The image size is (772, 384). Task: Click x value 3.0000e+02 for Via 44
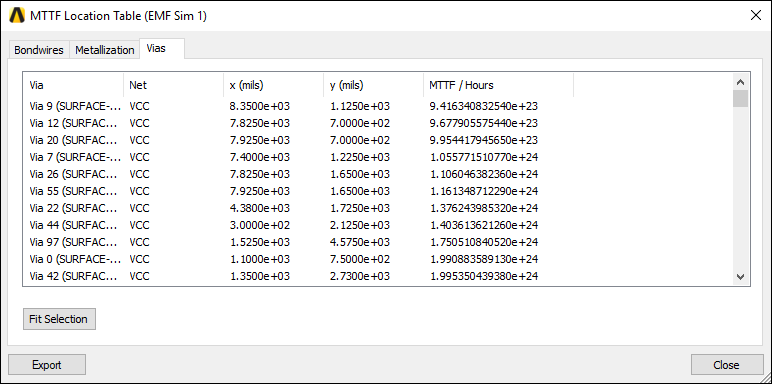260,225
